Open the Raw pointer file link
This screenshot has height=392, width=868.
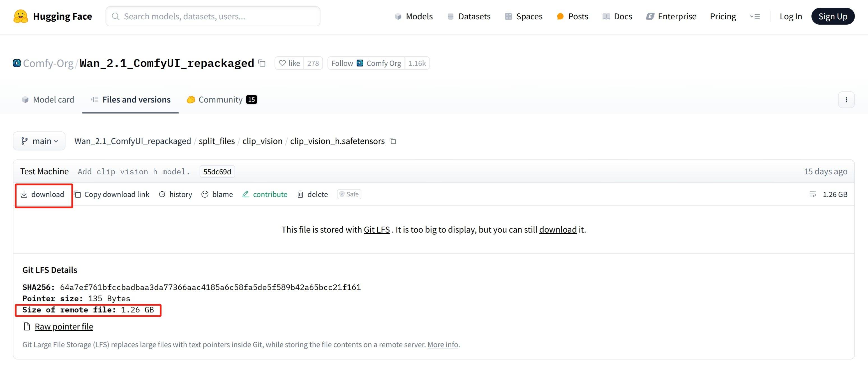(64, 327)
